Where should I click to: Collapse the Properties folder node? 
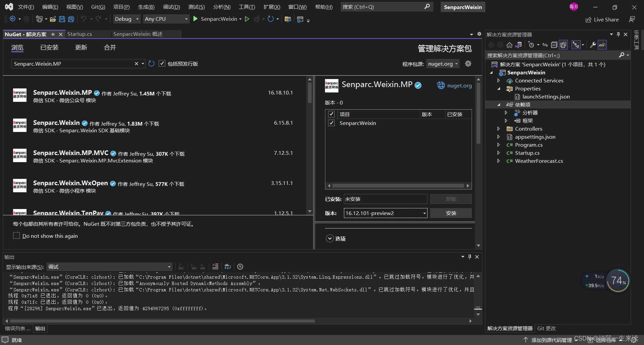click(x=498, y=88)
